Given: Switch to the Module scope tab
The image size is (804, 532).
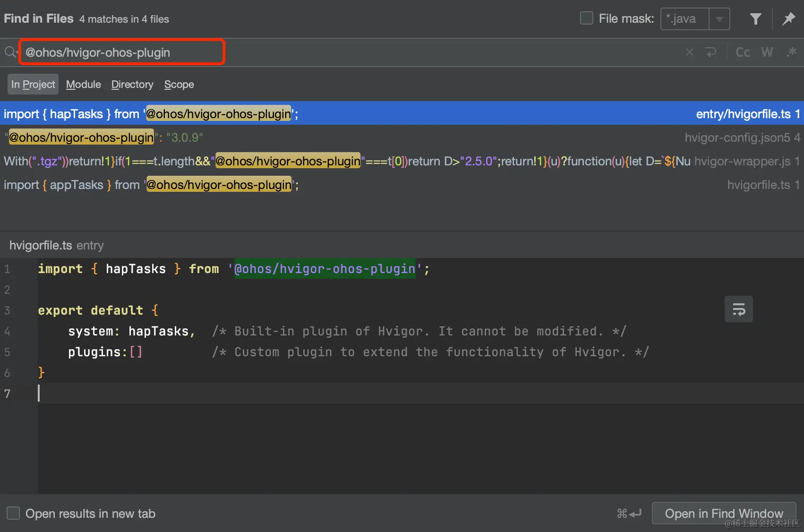Looking at the screenshot, I should pos(84,85).
